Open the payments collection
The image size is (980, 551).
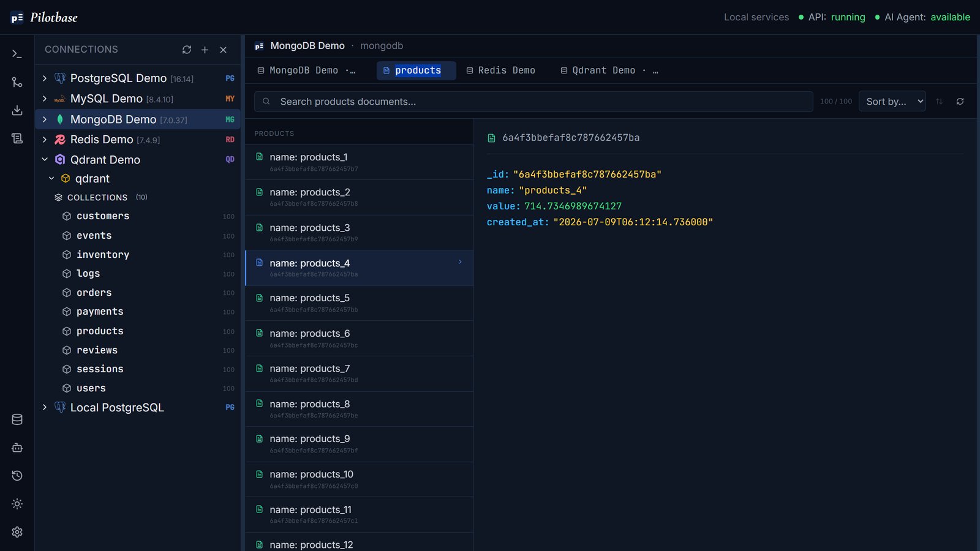(100, 312)
